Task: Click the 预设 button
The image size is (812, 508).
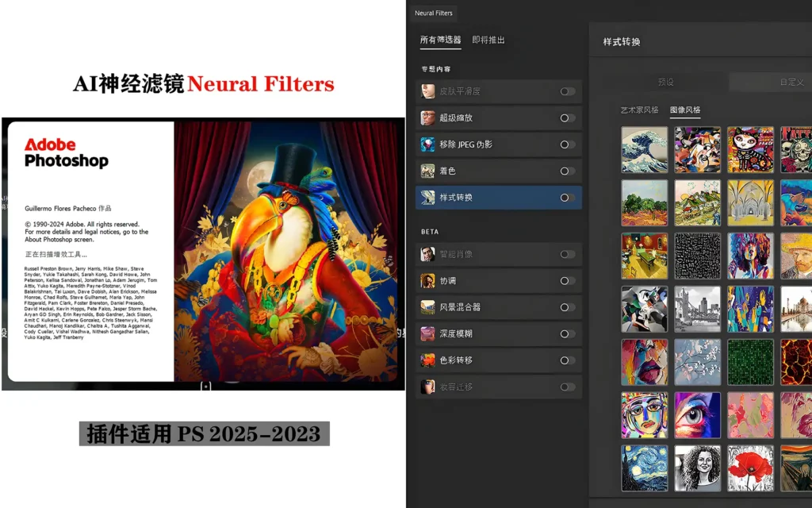Action: pyautogui.click(x=665, y=82)
